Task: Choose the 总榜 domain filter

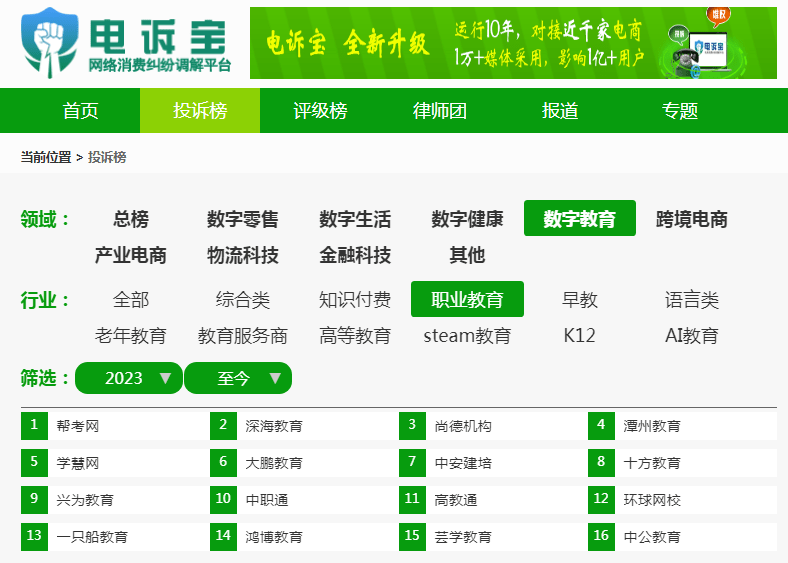Action: click(x=131, y=219)
